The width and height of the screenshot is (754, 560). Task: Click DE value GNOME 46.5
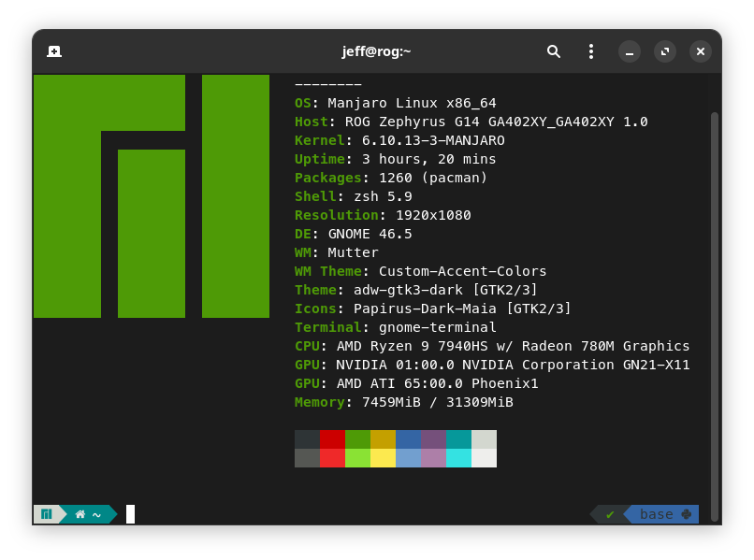tap(370, 234)
